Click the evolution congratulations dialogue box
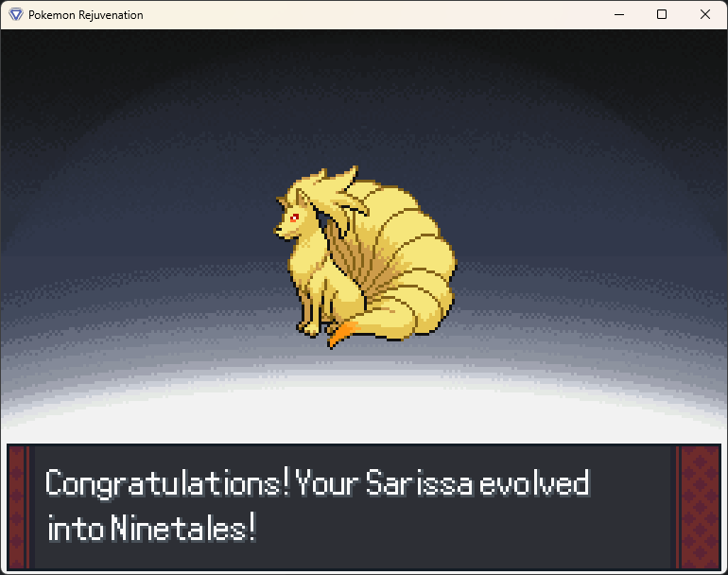 (364, 507)
